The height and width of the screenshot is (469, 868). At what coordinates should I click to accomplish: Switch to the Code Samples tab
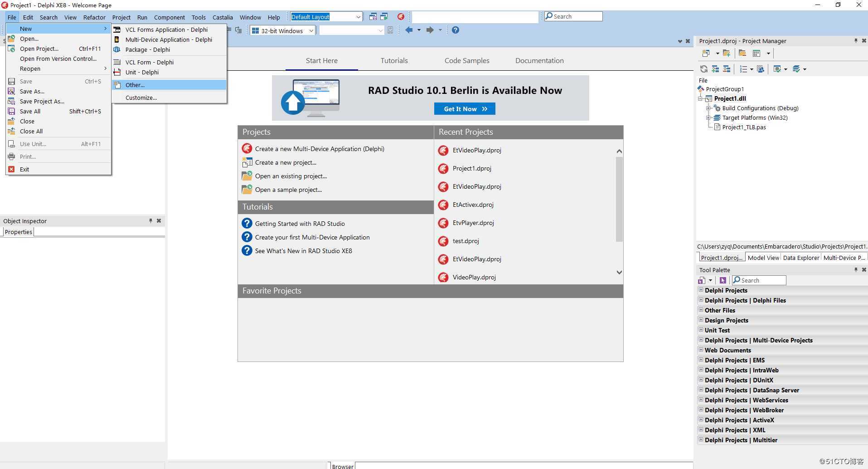point(467,60)
